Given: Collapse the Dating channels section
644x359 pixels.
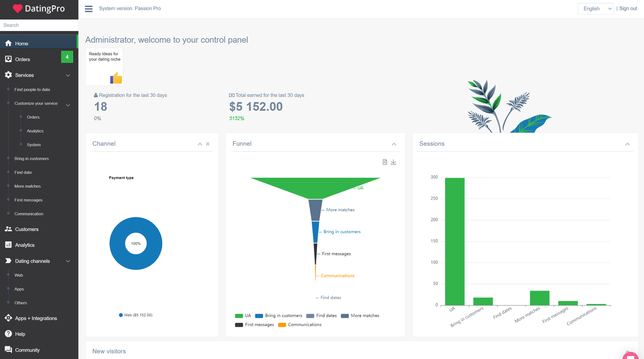Looking at the screenshot, I should pyautogui.click(x=68, y=261).
